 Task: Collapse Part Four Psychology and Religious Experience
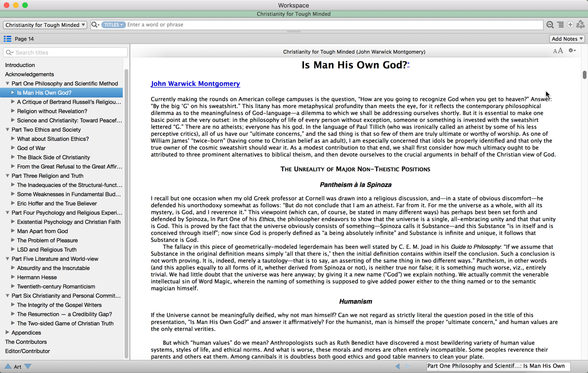tap(7, 213)
